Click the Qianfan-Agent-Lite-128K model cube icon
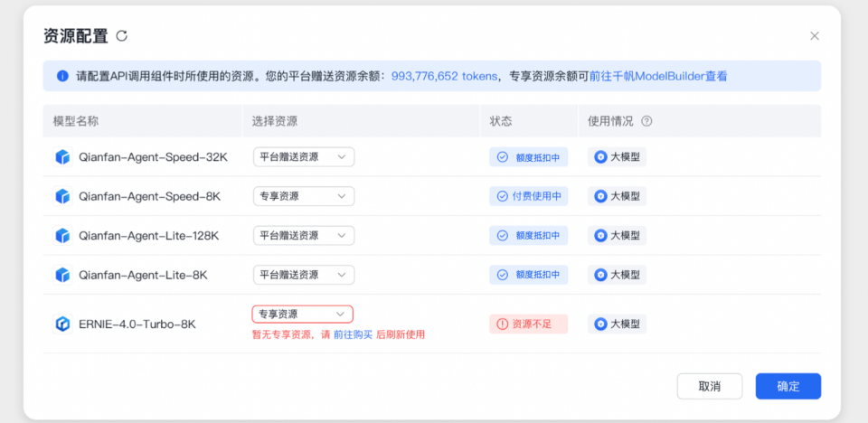The image size is (868, 423). point(62,235)
